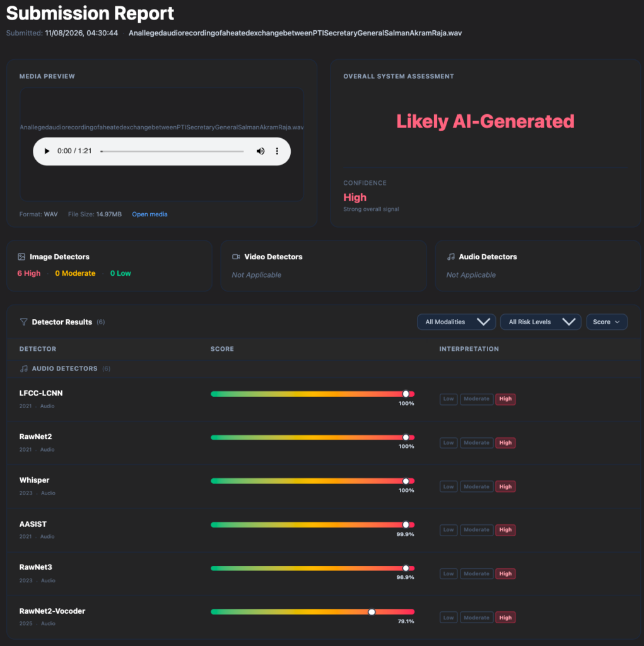Select the Low tag on Whisper row
This screenshot has width=644, height=646.
[448, 486]
